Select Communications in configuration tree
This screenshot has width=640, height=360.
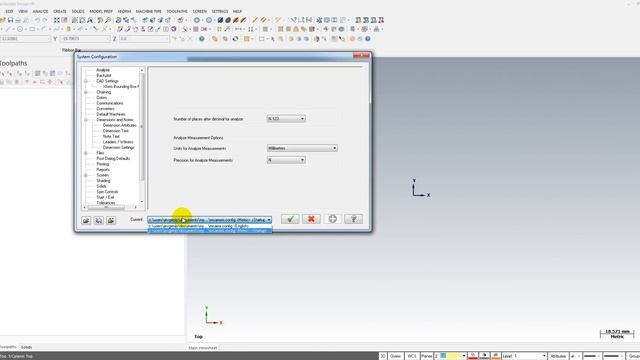(x=110, y=103)
